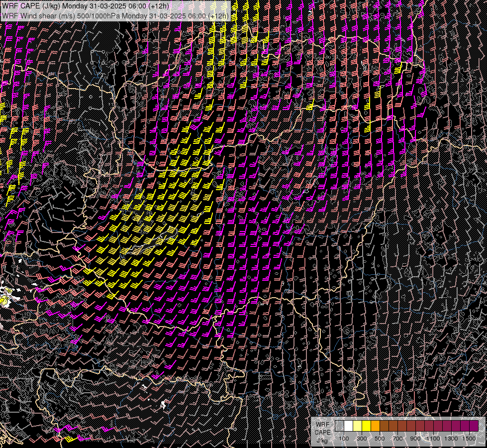Click the legend value 900
Viewport: 487px width, 448px height.
[x=415, y=439]
